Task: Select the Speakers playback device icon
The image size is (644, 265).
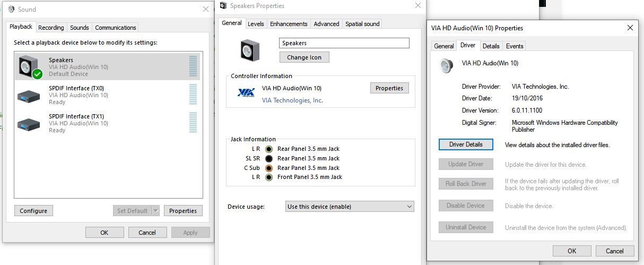Action: tap(30, 66)
